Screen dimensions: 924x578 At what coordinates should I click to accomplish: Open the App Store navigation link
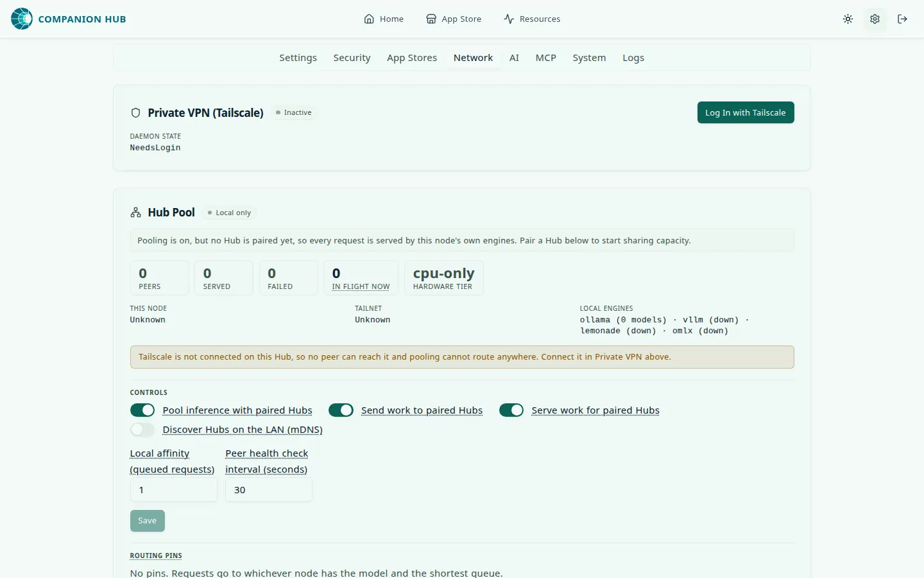tap(454, 19)
